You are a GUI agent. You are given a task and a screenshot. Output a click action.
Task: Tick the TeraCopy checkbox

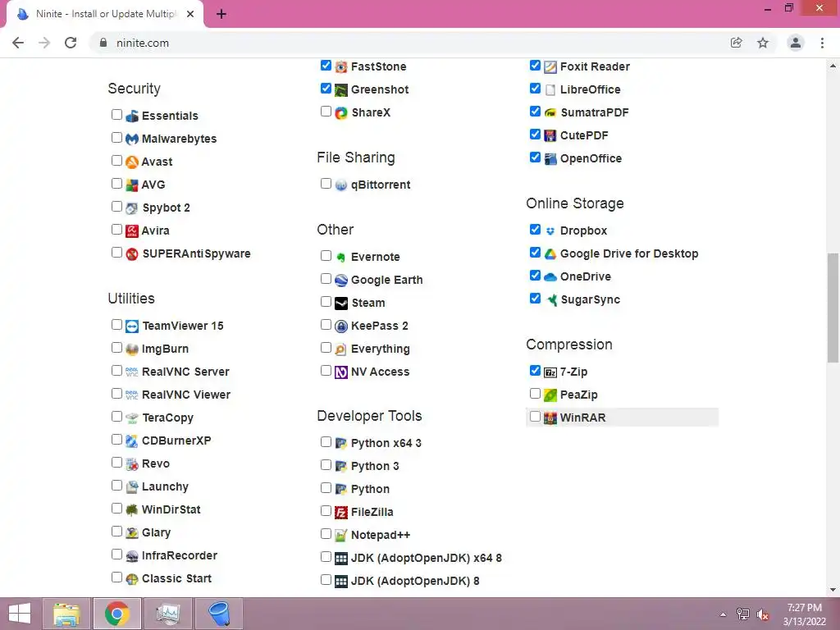tap(116, 416)
